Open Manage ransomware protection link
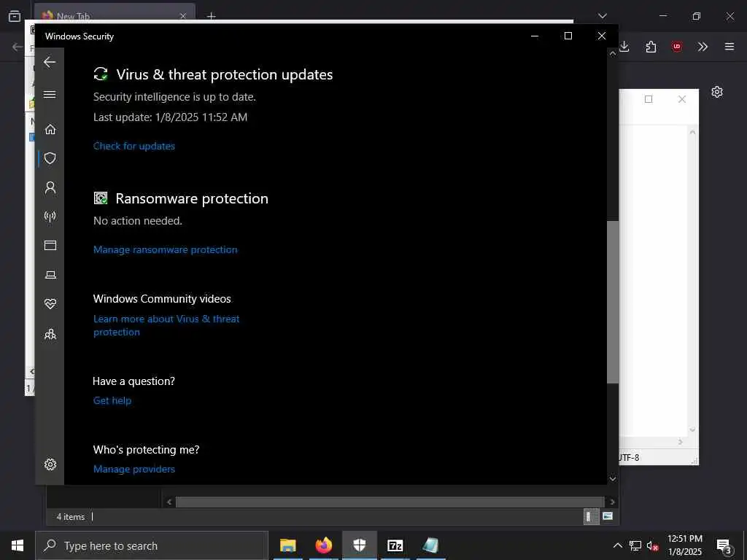Viewport: 747px width, 560px height. pos(166,249)
